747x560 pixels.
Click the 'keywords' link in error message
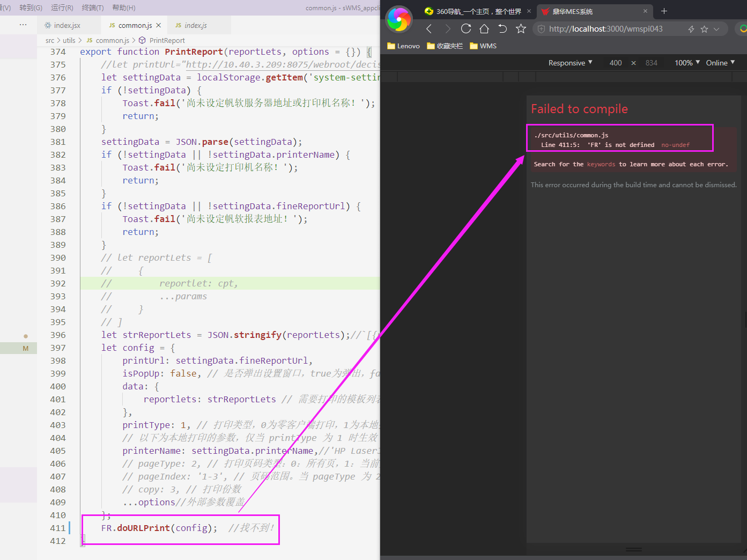(601, 164)
